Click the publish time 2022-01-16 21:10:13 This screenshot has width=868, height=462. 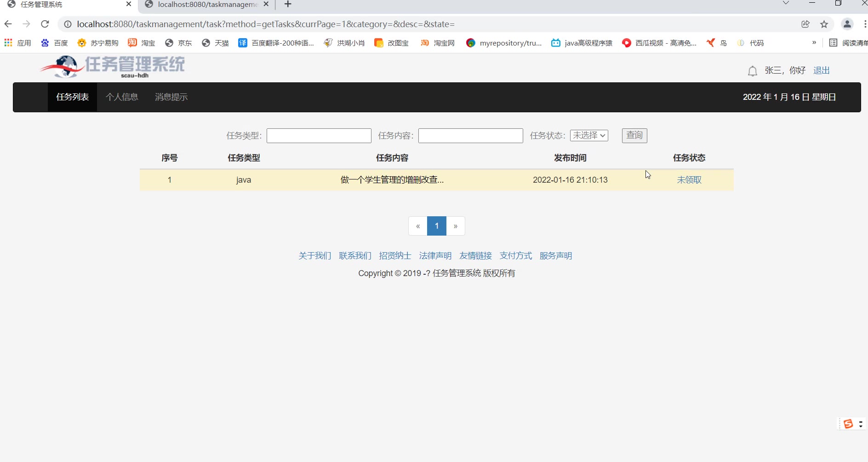570,180
